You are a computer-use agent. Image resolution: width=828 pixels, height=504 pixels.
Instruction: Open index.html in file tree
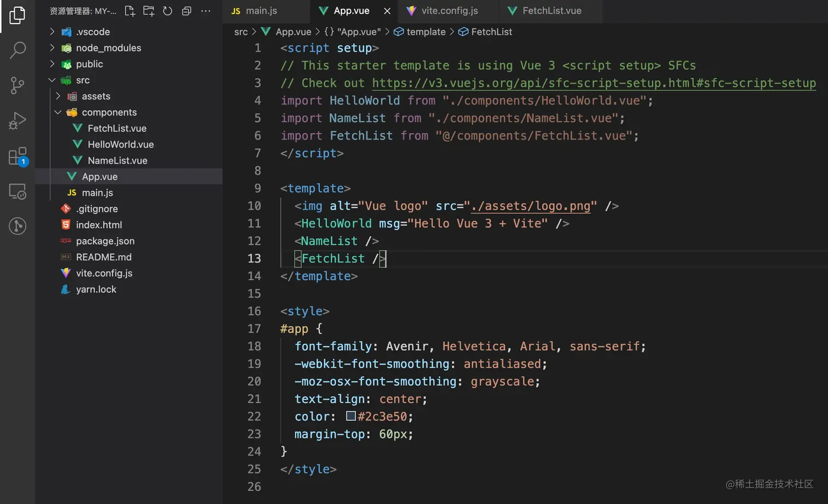(x=129, y=225)
